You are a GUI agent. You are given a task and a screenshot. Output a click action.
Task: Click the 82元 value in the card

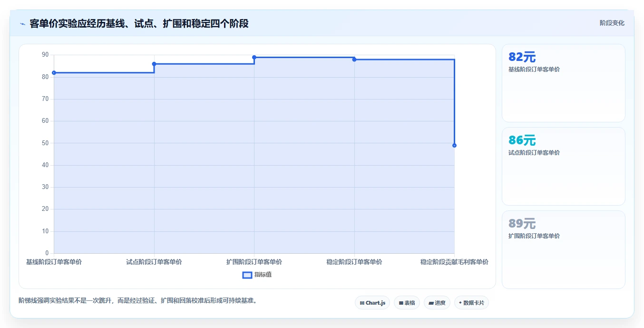point(522,57)
